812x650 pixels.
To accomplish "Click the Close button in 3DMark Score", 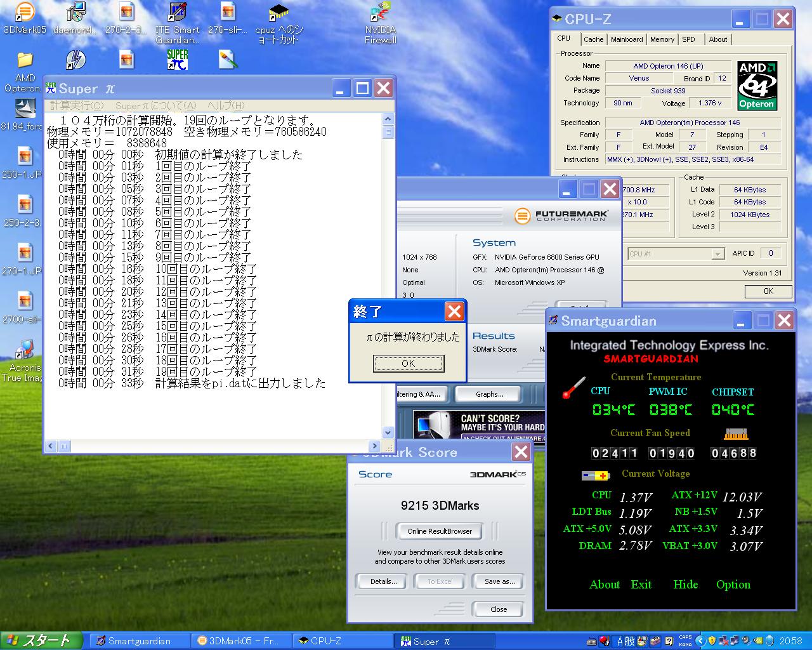I will (x=499, y=609).
